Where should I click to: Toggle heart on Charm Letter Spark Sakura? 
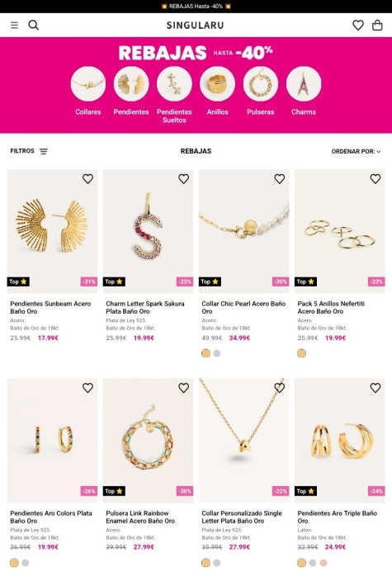coord(183,179)
